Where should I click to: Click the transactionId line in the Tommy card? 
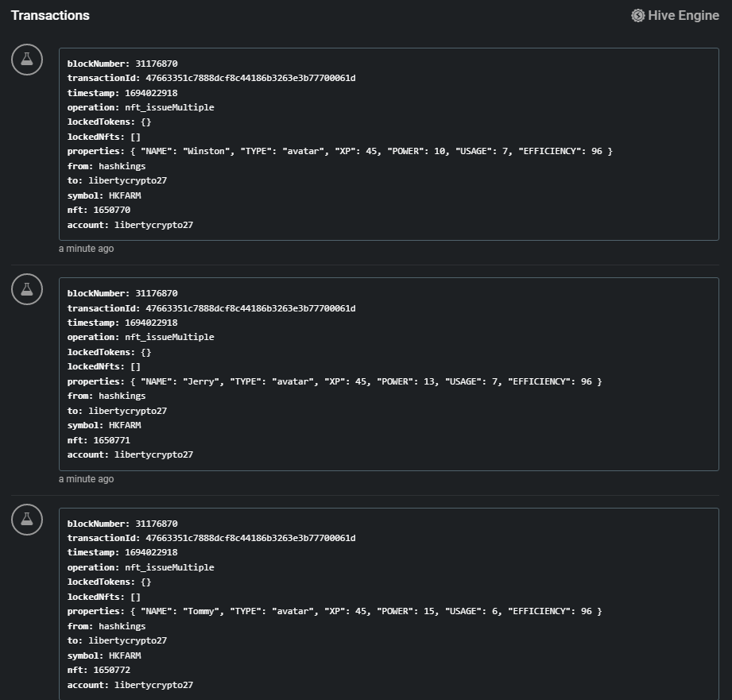pyautogui.click(x=211, y=538)
